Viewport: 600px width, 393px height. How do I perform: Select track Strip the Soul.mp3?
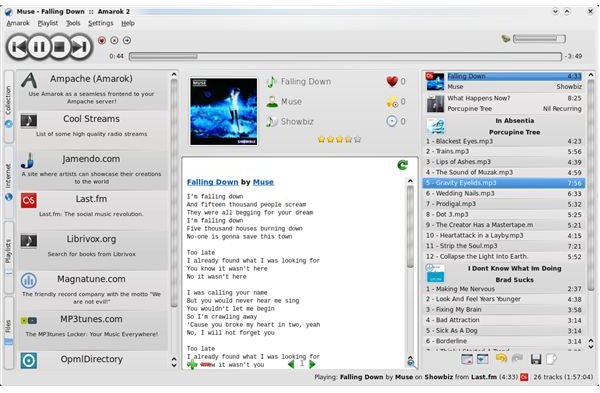(x=504, y=246)
